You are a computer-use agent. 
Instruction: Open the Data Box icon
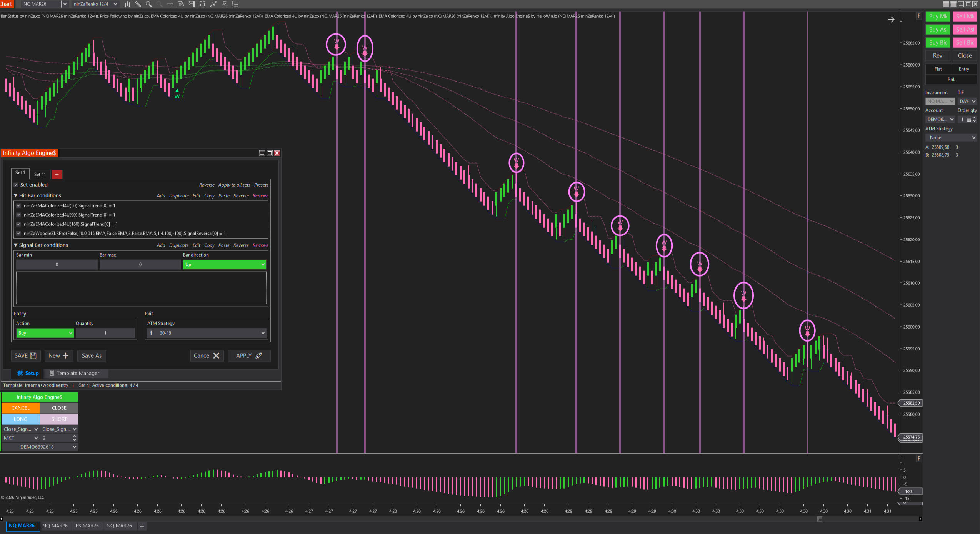181,4
